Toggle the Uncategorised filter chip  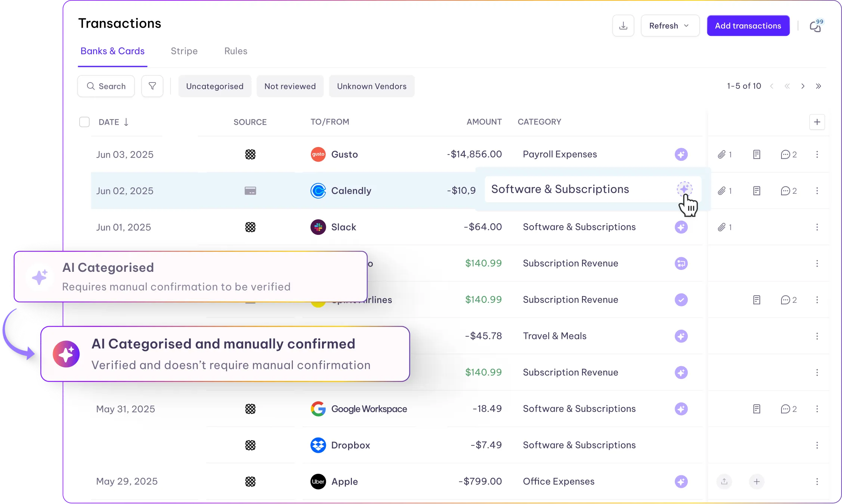tap(214, 86)
